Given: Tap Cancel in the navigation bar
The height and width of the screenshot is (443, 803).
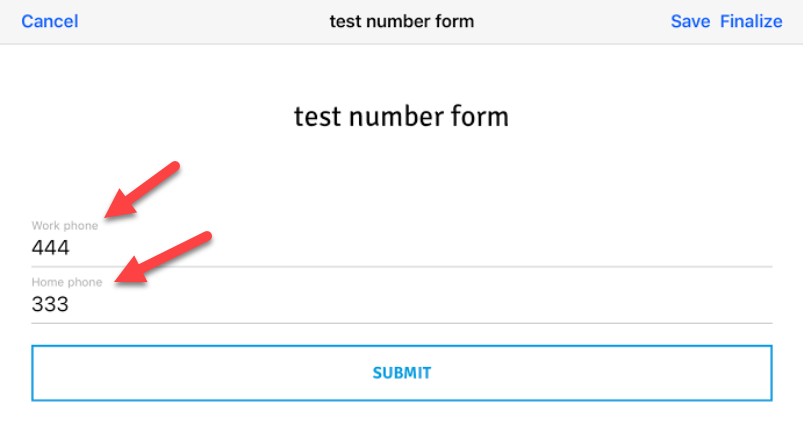Looking at the screenshot, I should (49, 21).
